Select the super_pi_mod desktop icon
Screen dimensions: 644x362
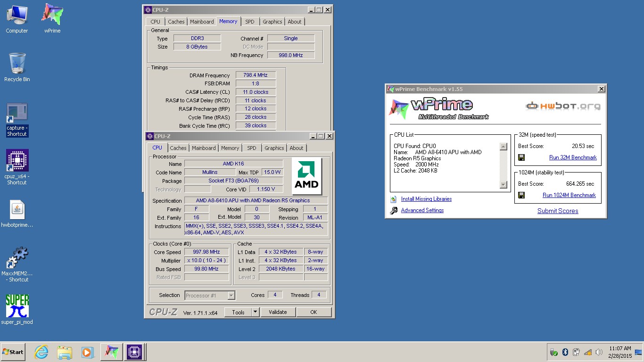[x=17, y=310]
